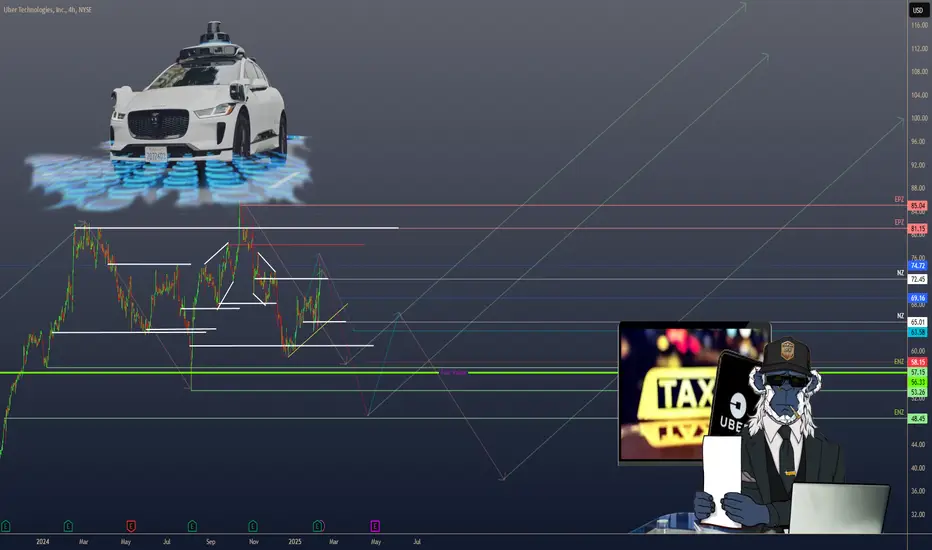Screen dimensions: 932x550
Task: Click the 100.00 price axis value
Action: pyautogui.click(x=919, y=118)
